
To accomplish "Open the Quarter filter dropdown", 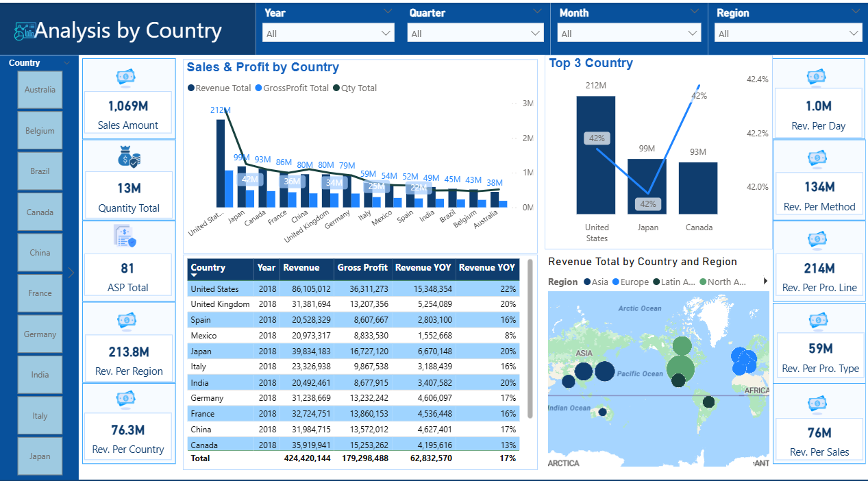I will 475,34.
